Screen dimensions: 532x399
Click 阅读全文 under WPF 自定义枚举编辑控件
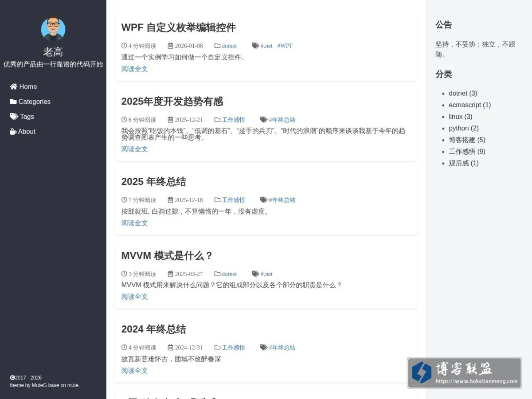(134, 69)
